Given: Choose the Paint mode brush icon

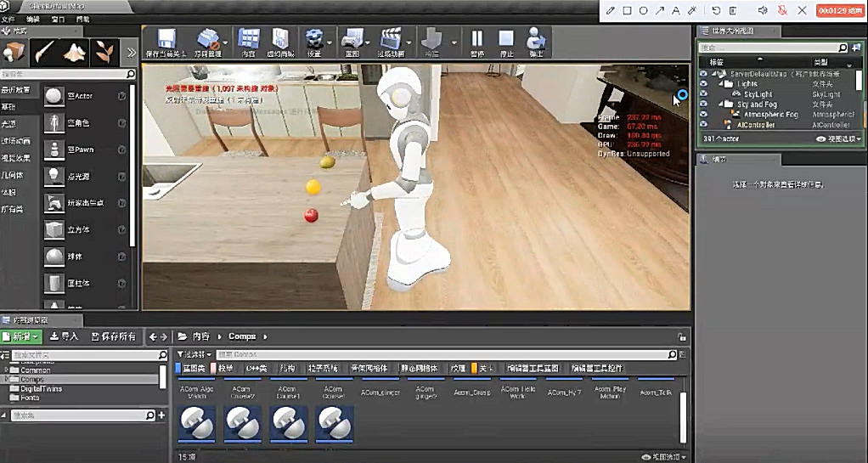Looking at the screenshot, I should (45, 52).
